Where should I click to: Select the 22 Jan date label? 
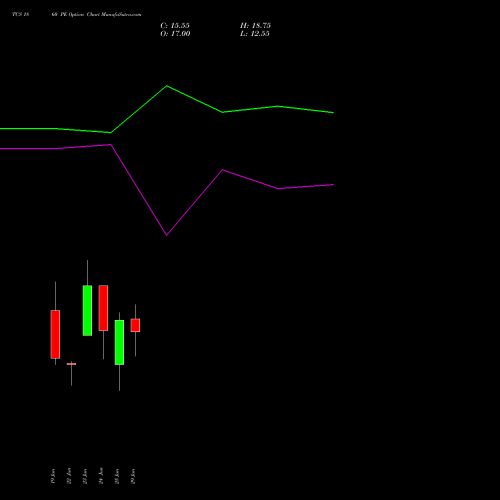(69, 476)
